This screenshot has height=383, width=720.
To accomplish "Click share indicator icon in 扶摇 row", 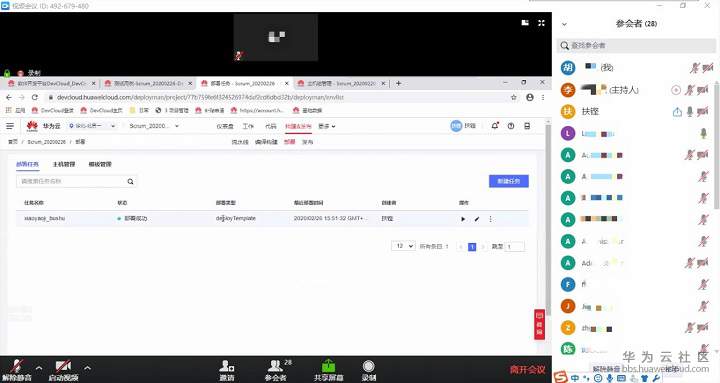I will click(x=677, y=112).
